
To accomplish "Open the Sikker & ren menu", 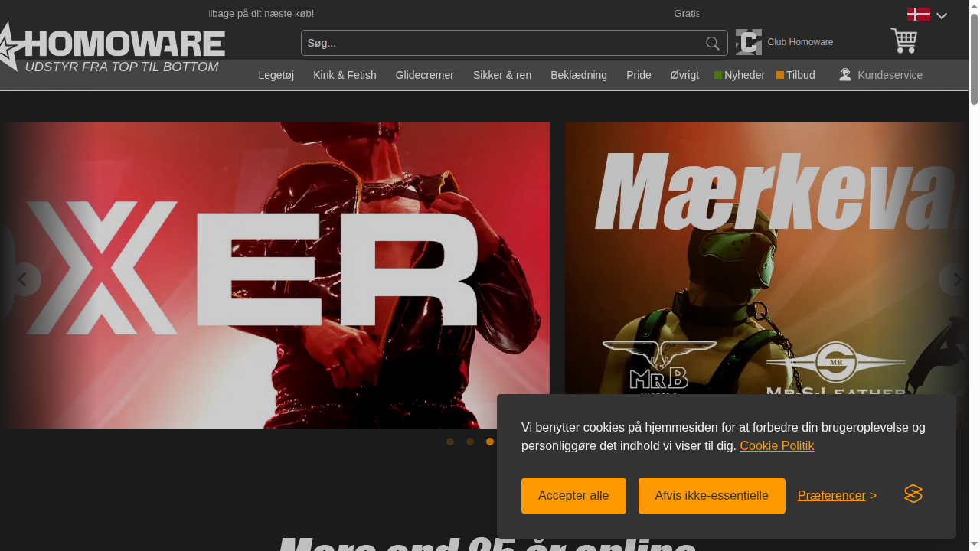I will [x=502, y=75].
